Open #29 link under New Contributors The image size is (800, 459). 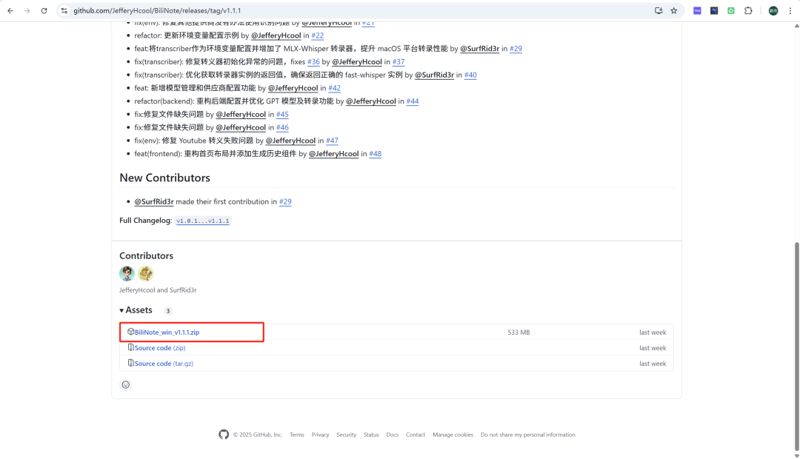point(285,201)
